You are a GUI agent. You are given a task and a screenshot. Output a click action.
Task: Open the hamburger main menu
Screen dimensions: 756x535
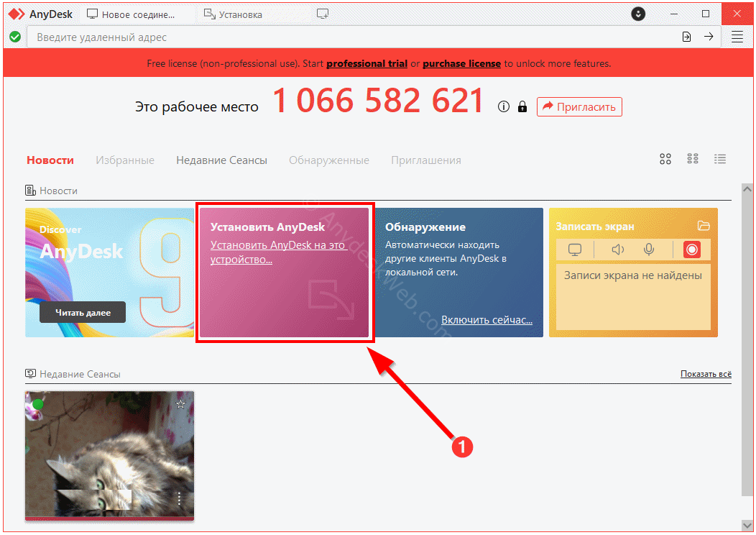click(x=737, y=37)
